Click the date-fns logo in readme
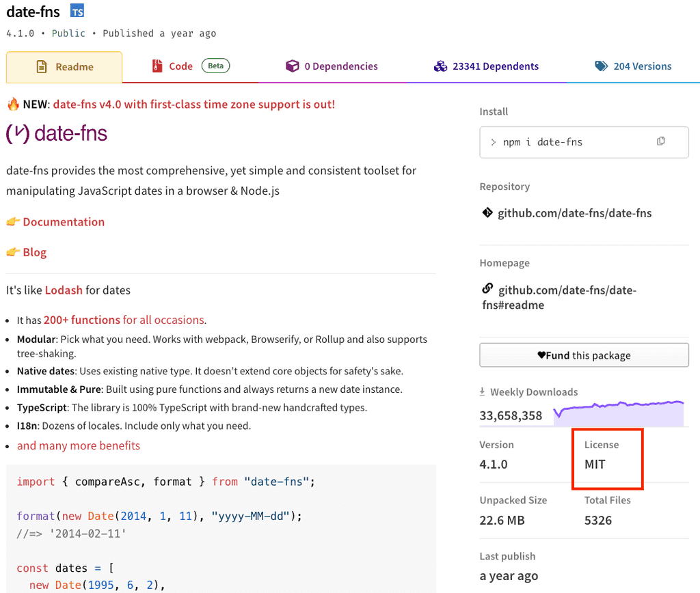This screenshot has width=700, height=593. [x=57, y=133]
